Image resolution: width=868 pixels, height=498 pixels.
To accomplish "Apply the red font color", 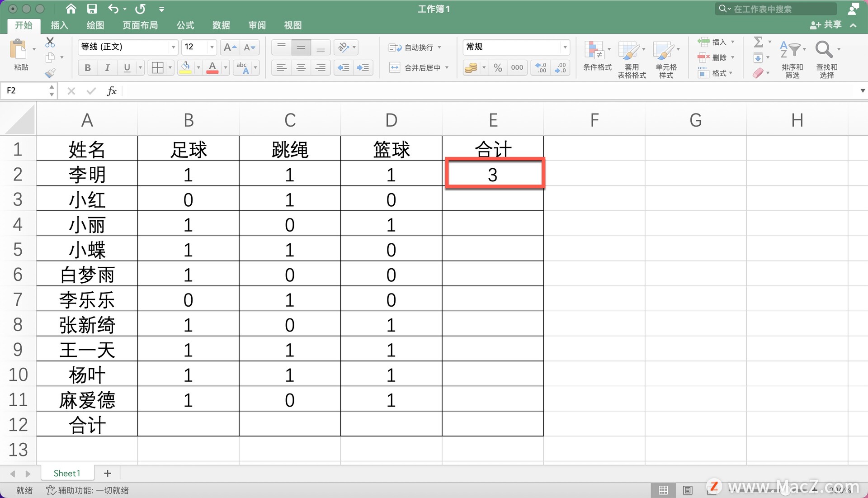I will [212, 68].
